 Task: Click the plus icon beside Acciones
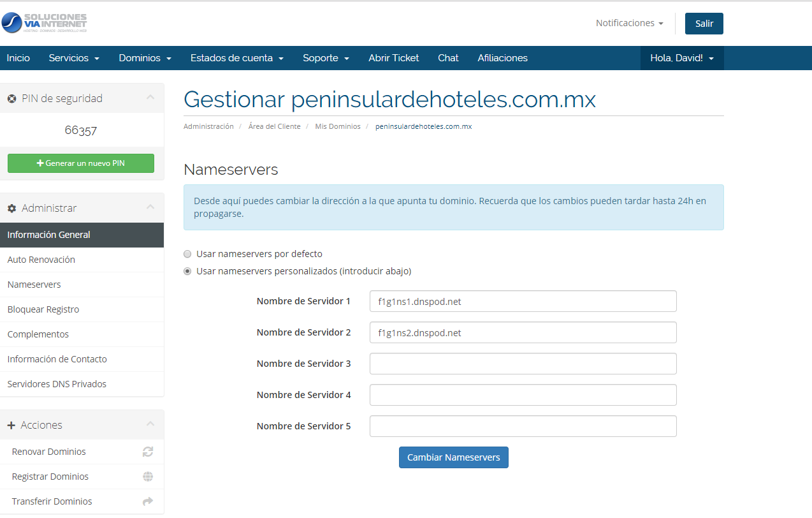[11, 426]
